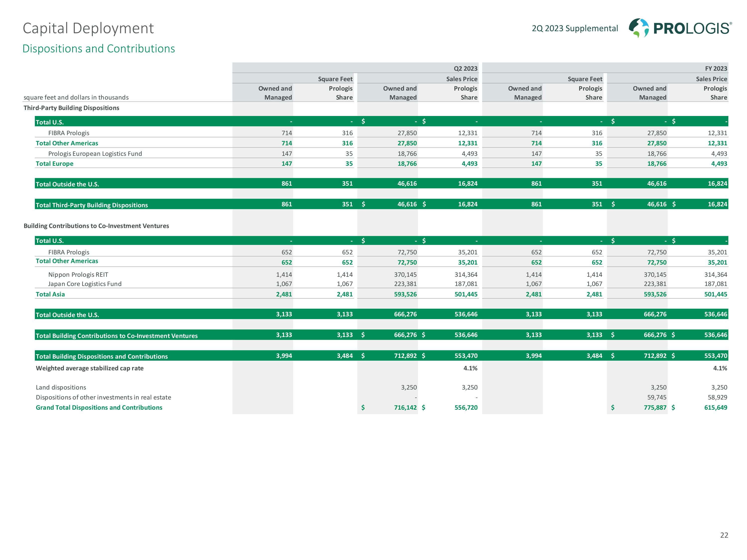The height and width of the screenshot is (560, 747).
Task: Select the Prologis European Logistics Fund row label
Action: pos(95,154)
